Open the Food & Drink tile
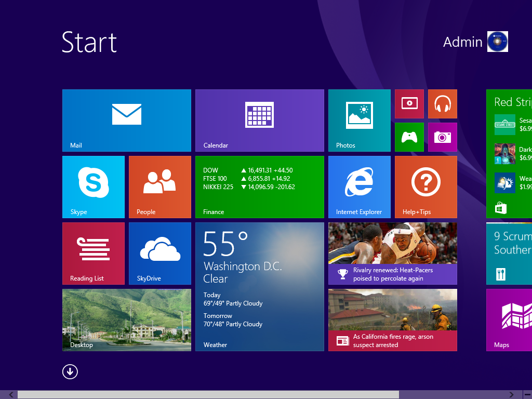 (x=509, y=254)
